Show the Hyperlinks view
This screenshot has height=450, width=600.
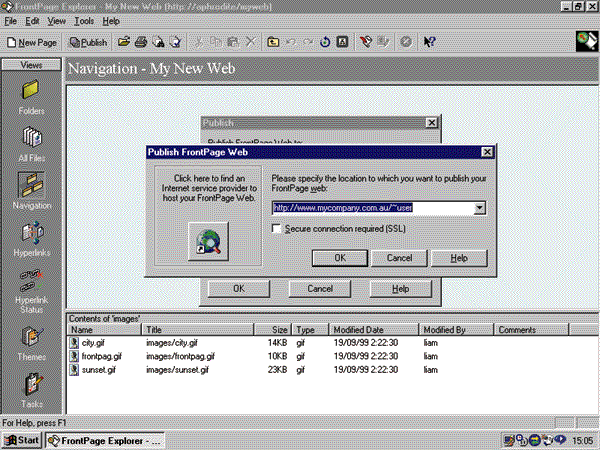pos(31,236)
